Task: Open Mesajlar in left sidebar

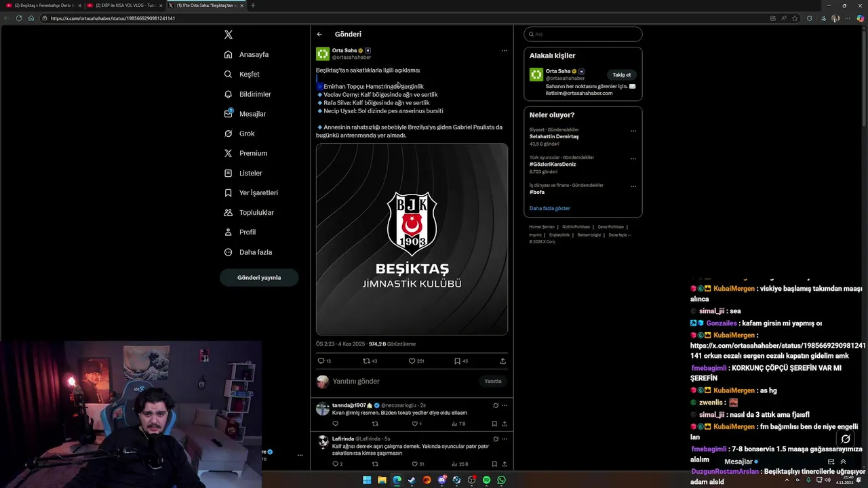Action: [x=245, y=114]
